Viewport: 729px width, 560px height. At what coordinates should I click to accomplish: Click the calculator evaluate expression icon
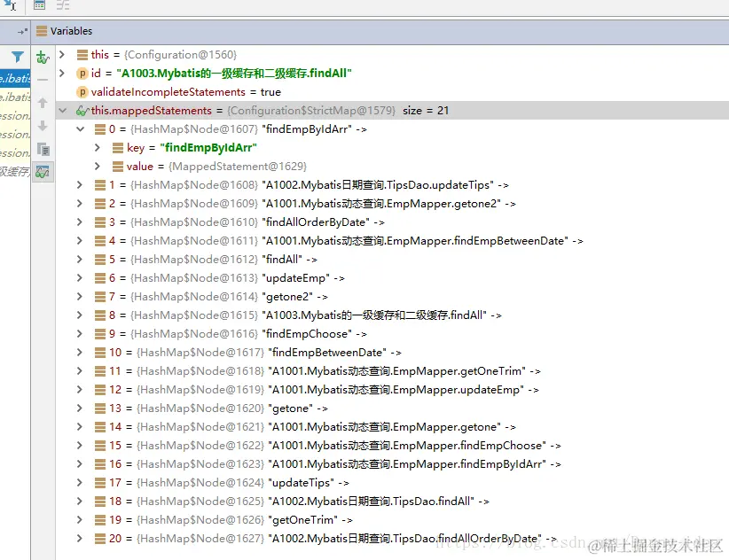coord(40,5)
